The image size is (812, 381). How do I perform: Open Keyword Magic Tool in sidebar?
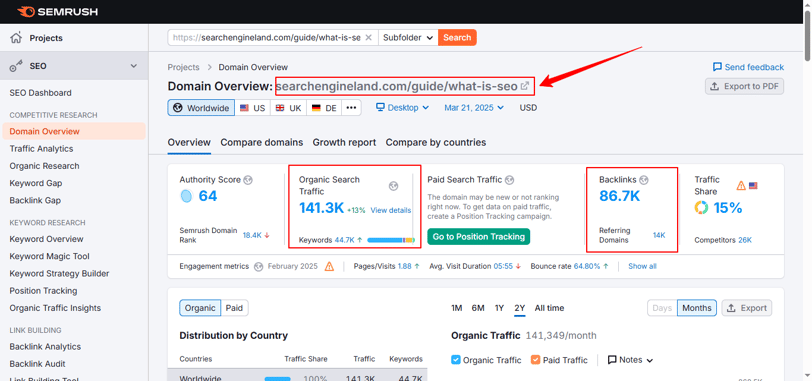pyautogui.click(x=49, y=256)
